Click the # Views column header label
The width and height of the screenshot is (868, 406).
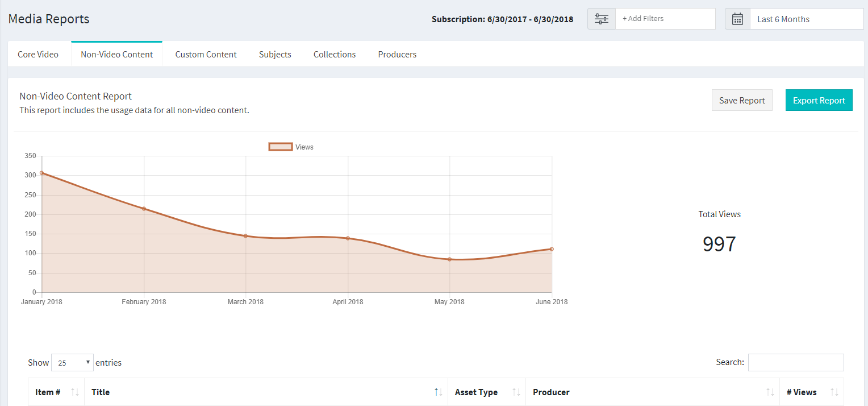(802, 392)
